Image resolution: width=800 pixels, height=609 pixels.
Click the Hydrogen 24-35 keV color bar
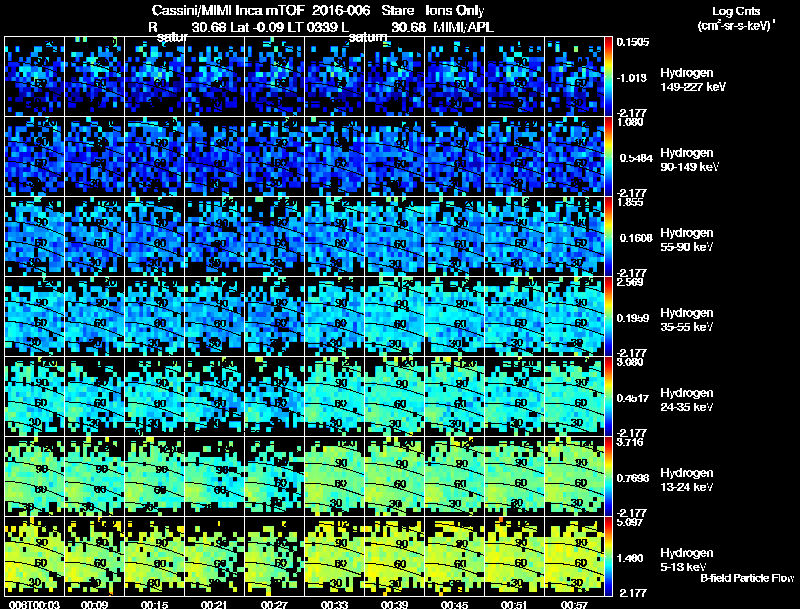coord(608,397)
